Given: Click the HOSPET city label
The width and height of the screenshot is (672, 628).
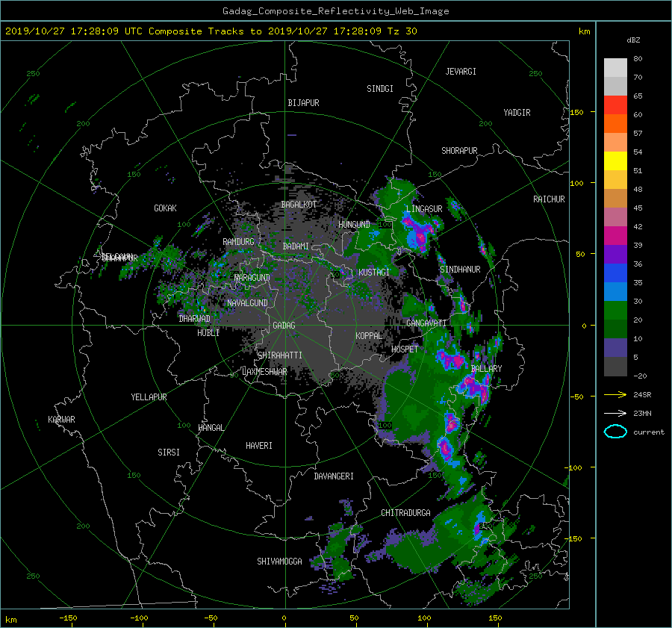Looking at the screenshot, I should [405, 349].
